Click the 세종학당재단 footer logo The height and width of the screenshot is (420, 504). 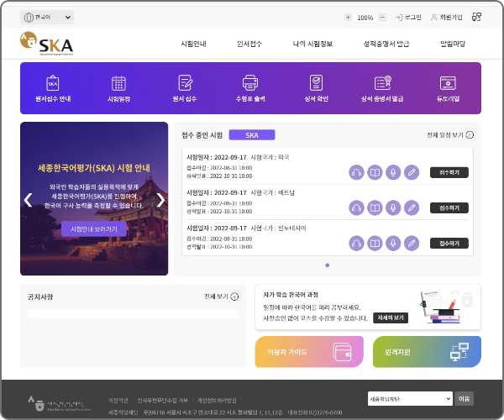coord(59,404)
